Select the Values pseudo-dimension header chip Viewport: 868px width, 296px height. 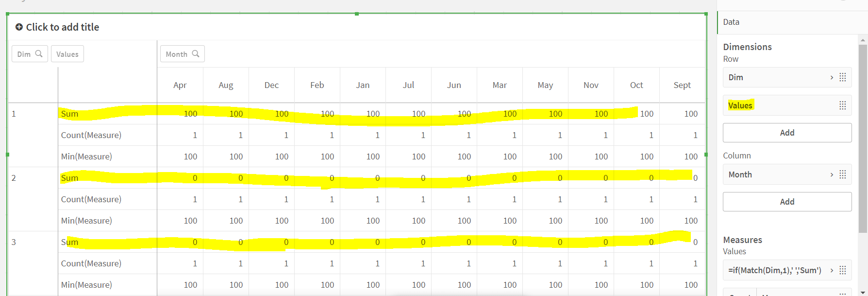tap(67, 54)
